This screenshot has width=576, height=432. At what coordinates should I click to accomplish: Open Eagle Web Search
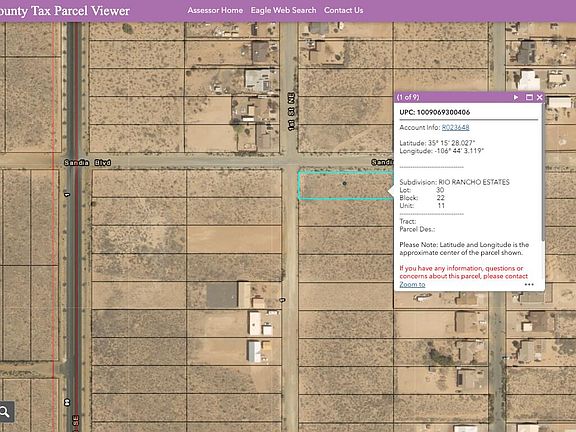[x=283, y=10]
